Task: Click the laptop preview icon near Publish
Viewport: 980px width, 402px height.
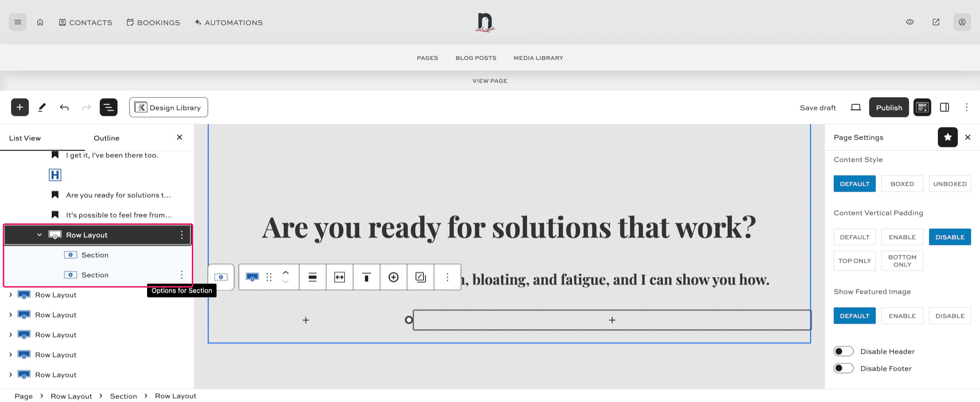Action: (x=855, y=107)
